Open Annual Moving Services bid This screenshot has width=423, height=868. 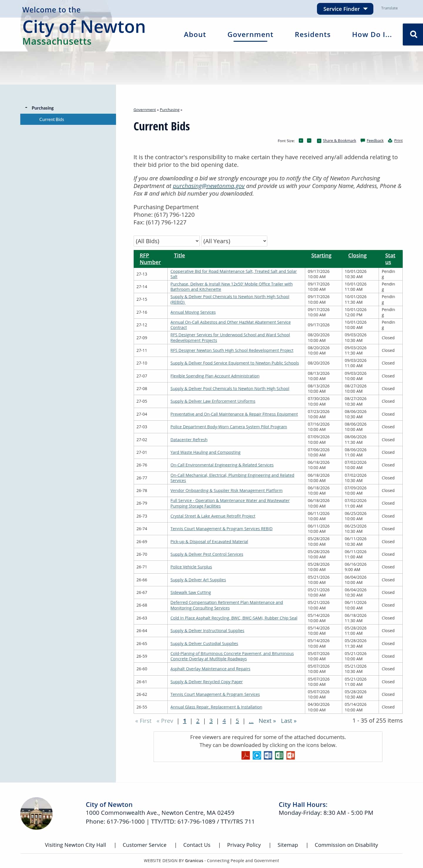193,312
